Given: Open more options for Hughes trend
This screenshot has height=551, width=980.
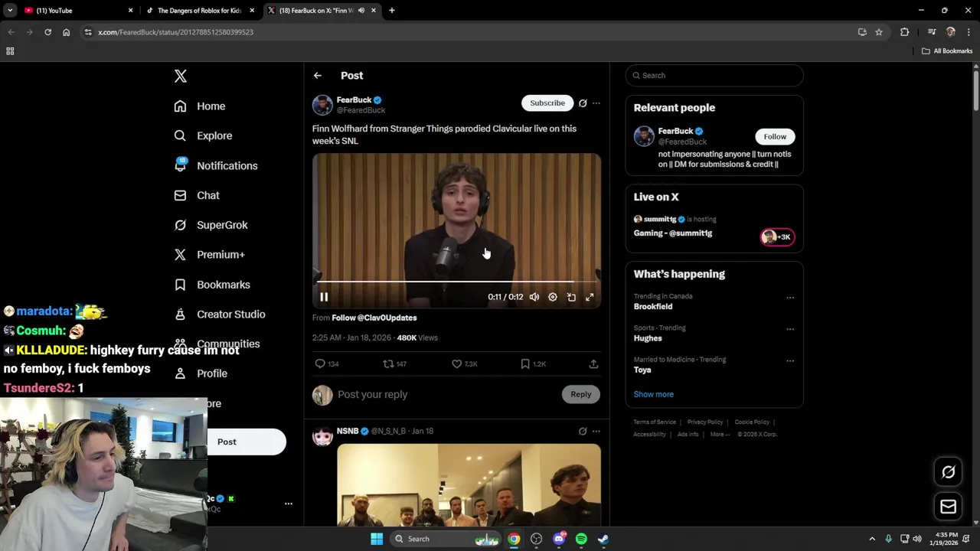Looking at the screenshot, I should [x=790, y=329].
